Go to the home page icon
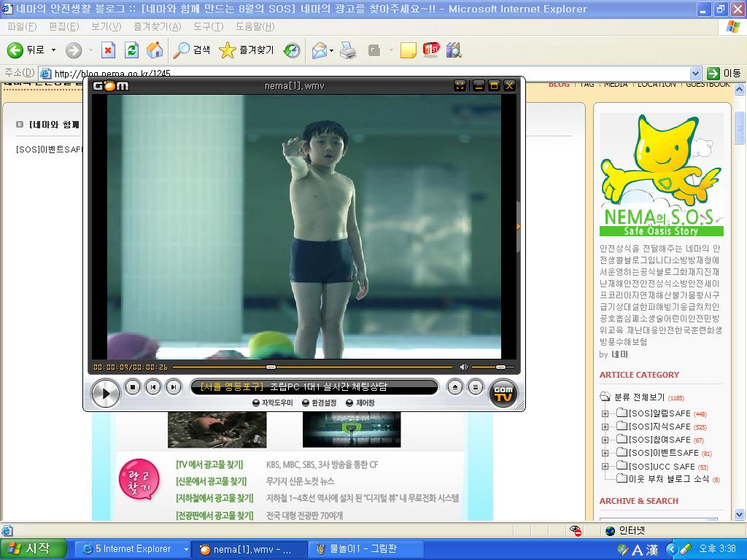Viewport: 747px width, 560px height. pyautogui.click(x=155, y=50)
